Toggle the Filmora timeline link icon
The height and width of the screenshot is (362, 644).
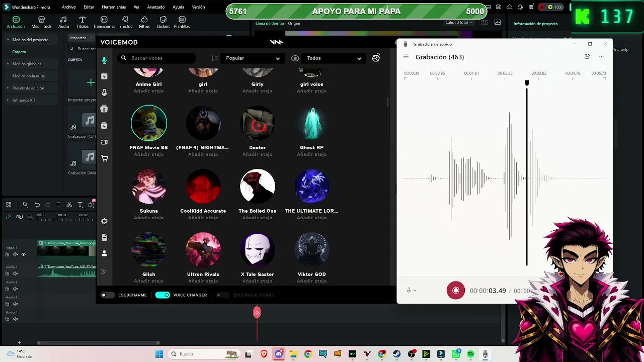9,217
